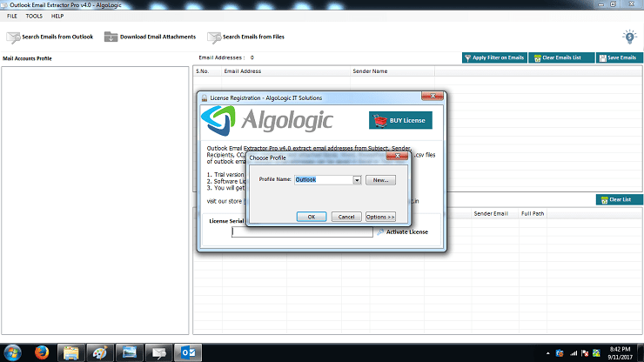The width and height of the screenshot is (644, 362).
Task: Click Clear Emails List button
Action: tap(561, 58)
